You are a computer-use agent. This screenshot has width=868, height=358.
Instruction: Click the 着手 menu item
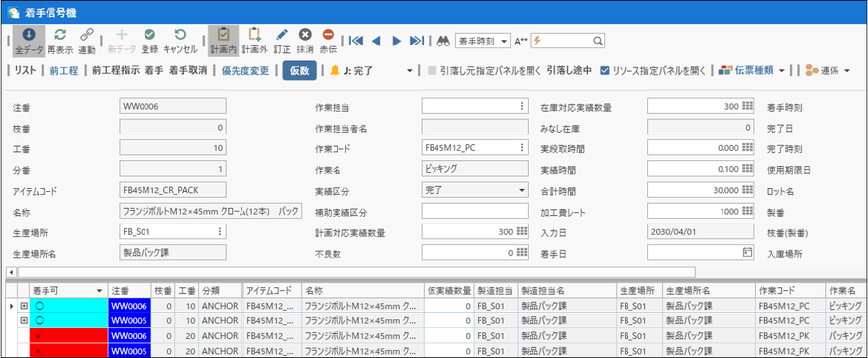coord(154,70)
